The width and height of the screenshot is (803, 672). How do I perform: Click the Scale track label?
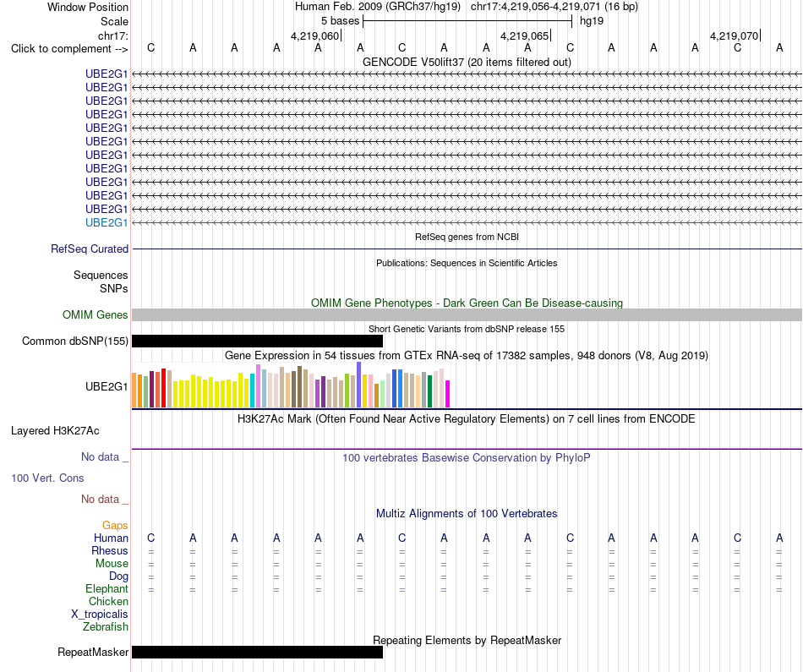tap(114, 21)
